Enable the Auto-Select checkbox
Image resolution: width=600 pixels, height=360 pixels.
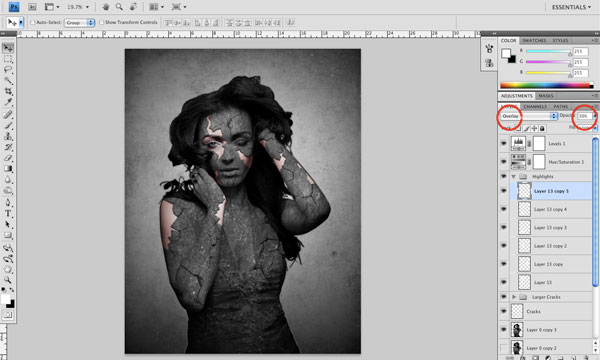coord(33,23)
